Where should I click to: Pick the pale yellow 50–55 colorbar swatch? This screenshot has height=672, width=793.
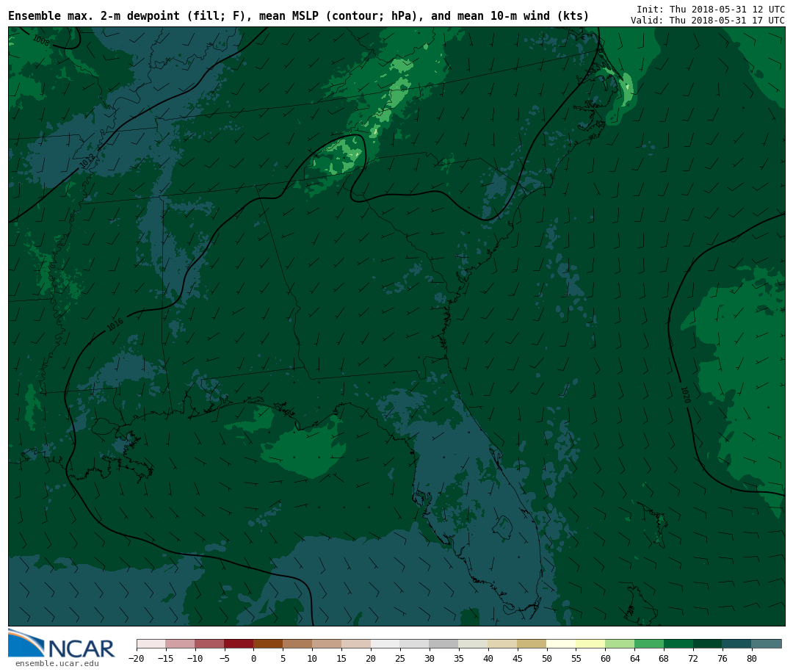point(561,644)
